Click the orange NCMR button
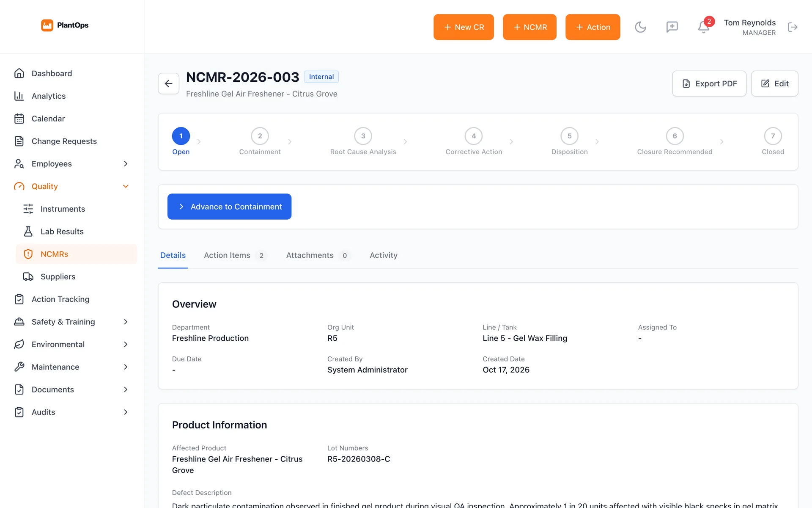This screenshot has width=812, height=508. tap(529, 27)
